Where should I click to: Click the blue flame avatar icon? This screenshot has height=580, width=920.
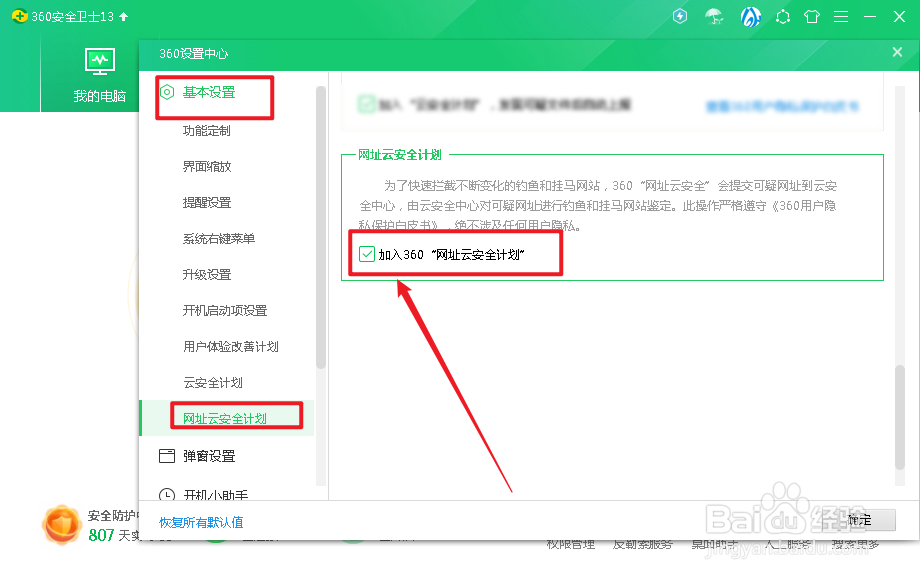pyautogui.click(x=750, y=16)
